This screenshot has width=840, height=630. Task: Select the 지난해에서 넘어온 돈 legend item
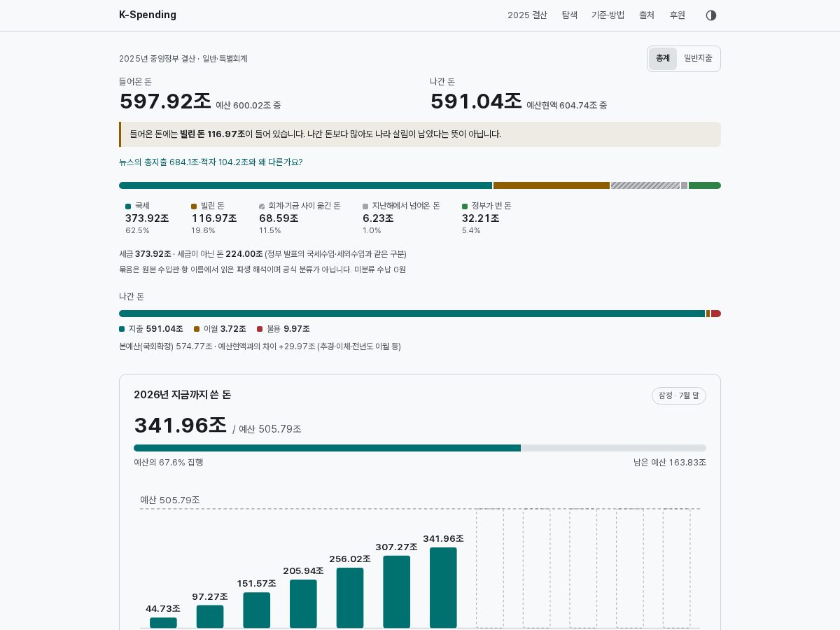click(x=402, y=218)
